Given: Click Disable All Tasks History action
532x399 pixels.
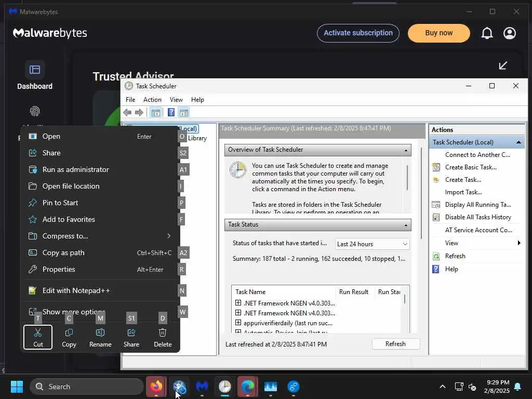Looking at the screenshot, I should pos(478,217).
